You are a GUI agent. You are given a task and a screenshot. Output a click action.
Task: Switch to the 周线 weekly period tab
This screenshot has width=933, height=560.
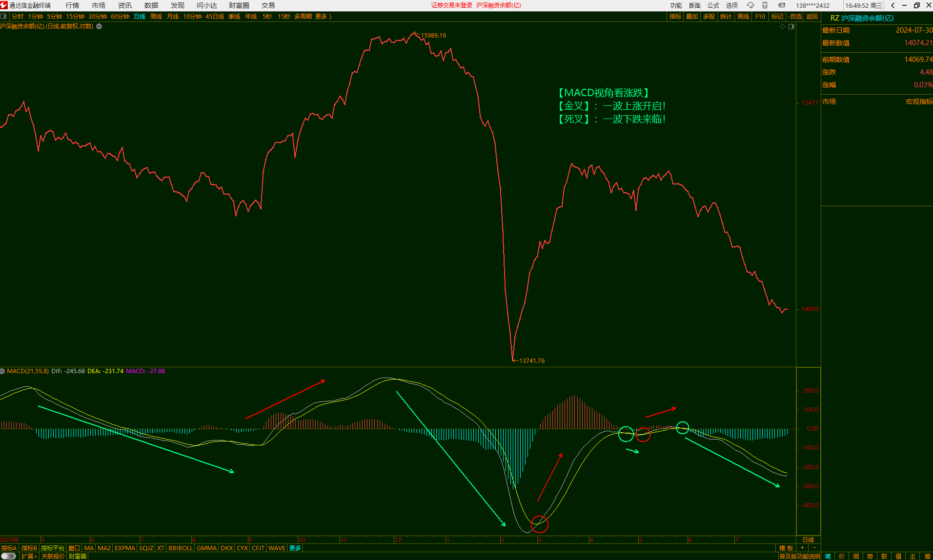pyautogui.click(x=156, y=17)
